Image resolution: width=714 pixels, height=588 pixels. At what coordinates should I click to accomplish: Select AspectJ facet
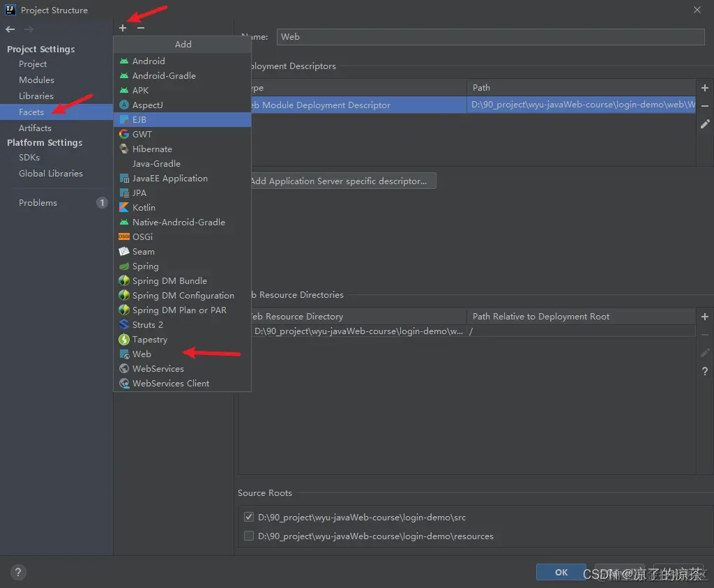182,105
